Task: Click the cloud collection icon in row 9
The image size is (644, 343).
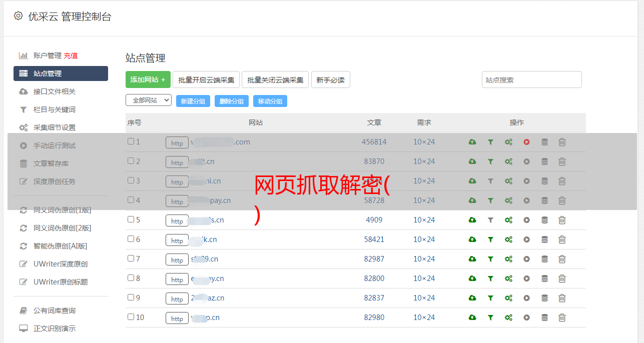Action: [x=472, y=298]
